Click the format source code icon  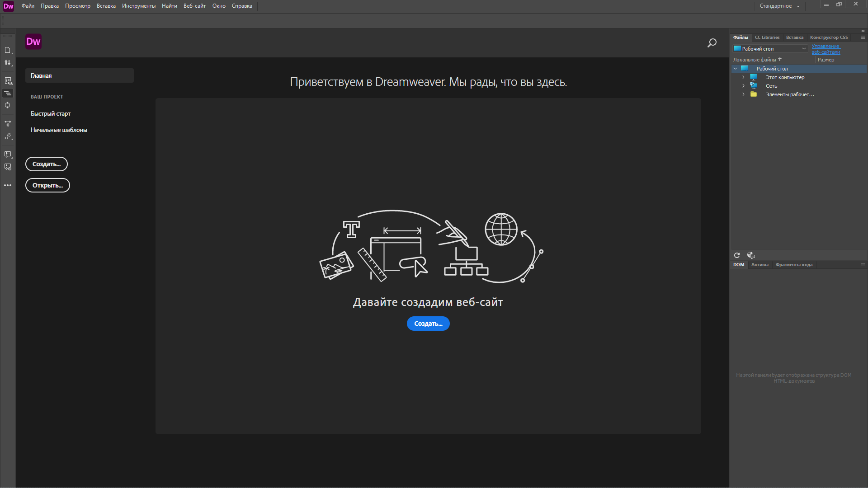[8, 136]
